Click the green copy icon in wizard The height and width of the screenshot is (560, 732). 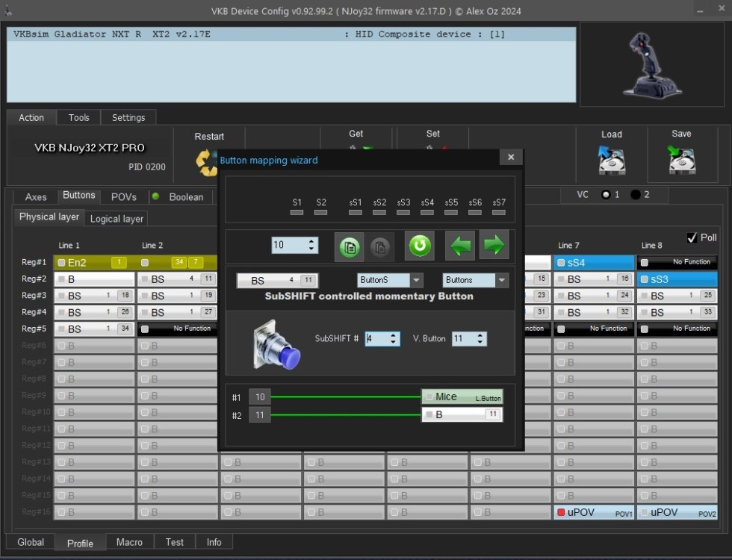coord(349,246)
